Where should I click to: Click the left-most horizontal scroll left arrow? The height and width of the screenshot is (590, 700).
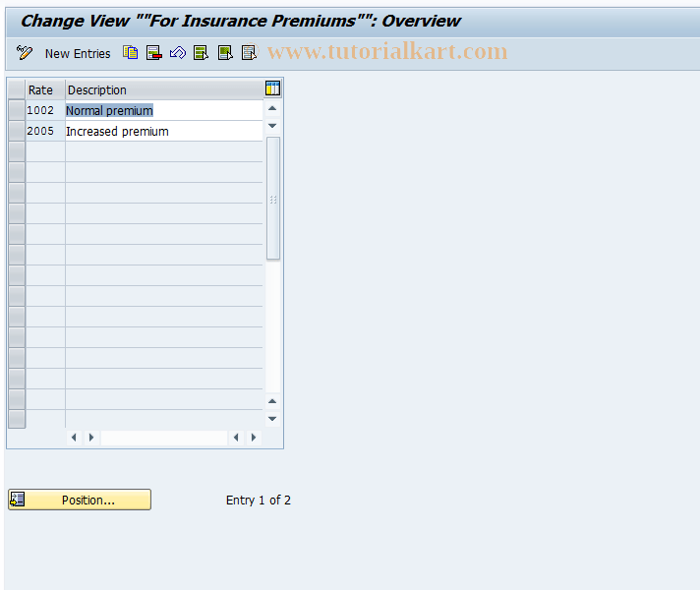coord(74,438)
